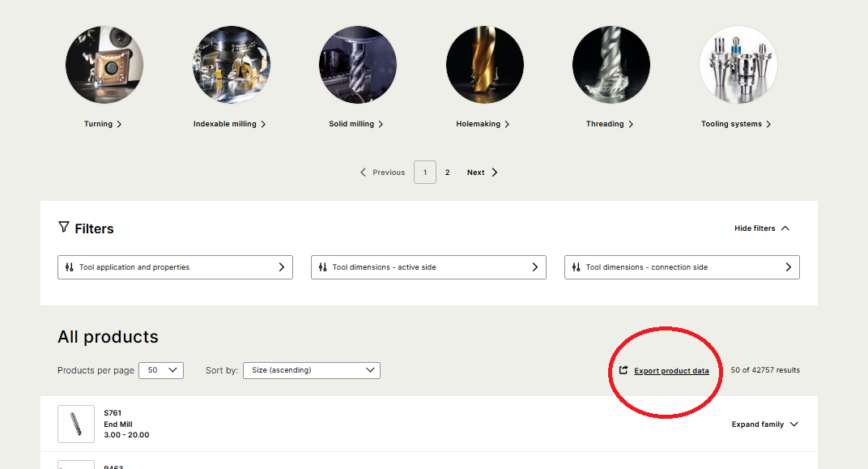Image resolution: width=868 pixels, height=469 pixels.
Task: Open the Tooling systems category image
Action: click(738, 65)
